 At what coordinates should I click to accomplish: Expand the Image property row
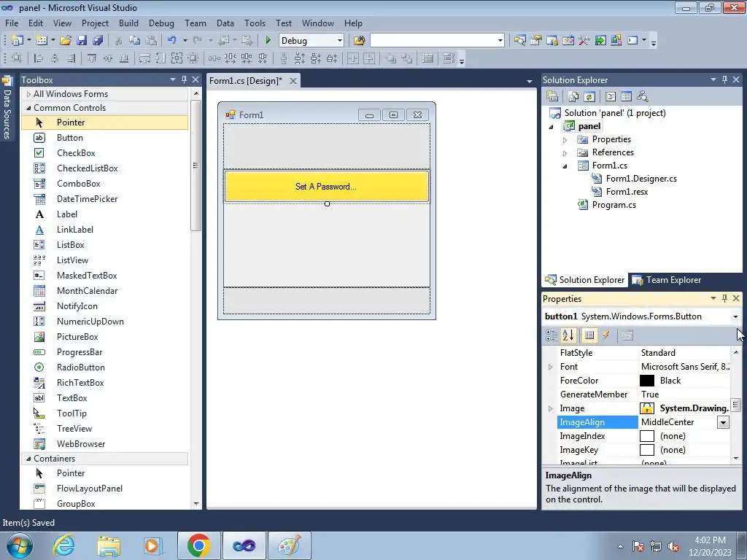pos(550,408)
